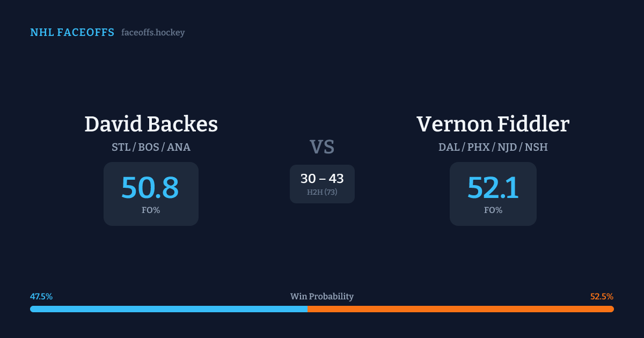644x338 pixels.
Task: Open the faceoffs.hockey site link
Action: (153, 33)
